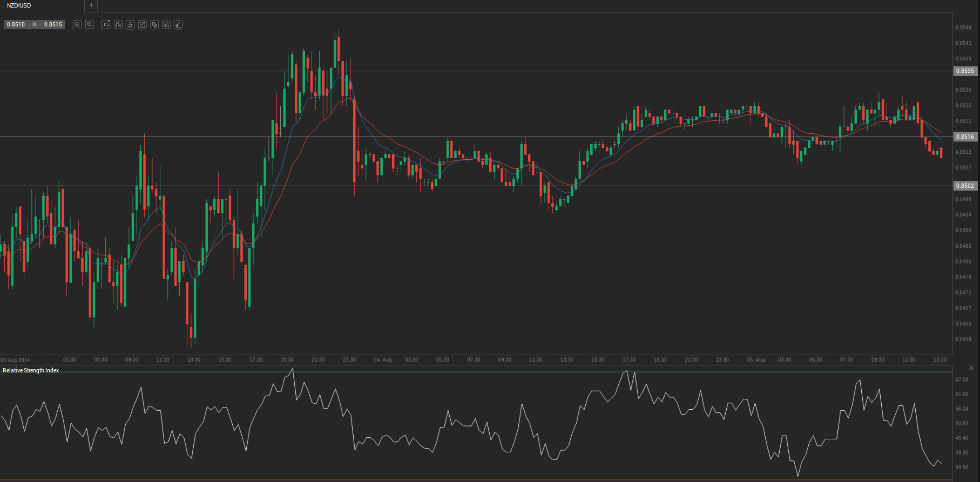Change the chart type via candlestick icon
This screenshot has width=980, height=482.
(x=118, y=25)
